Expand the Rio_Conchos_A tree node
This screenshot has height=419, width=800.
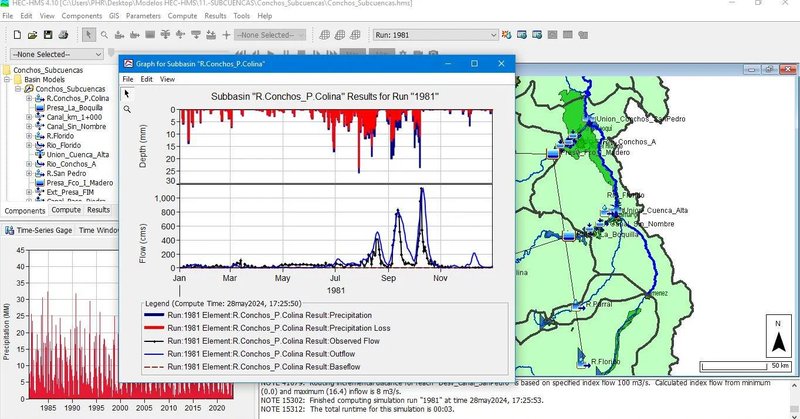29,164
